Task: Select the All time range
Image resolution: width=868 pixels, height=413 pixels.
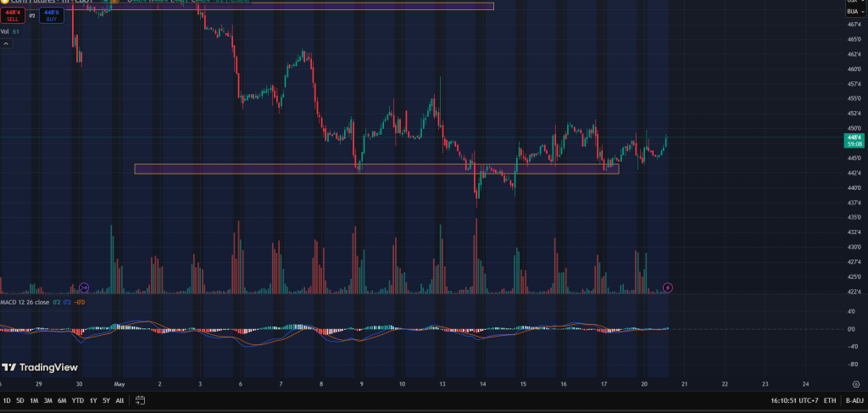Action: coord(120,400)
